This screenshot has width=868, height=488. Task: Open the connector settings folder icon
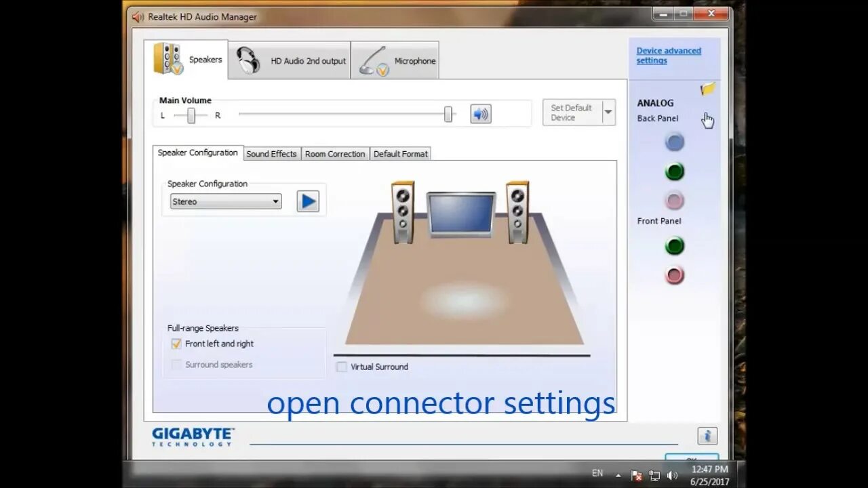pos(708,89)
